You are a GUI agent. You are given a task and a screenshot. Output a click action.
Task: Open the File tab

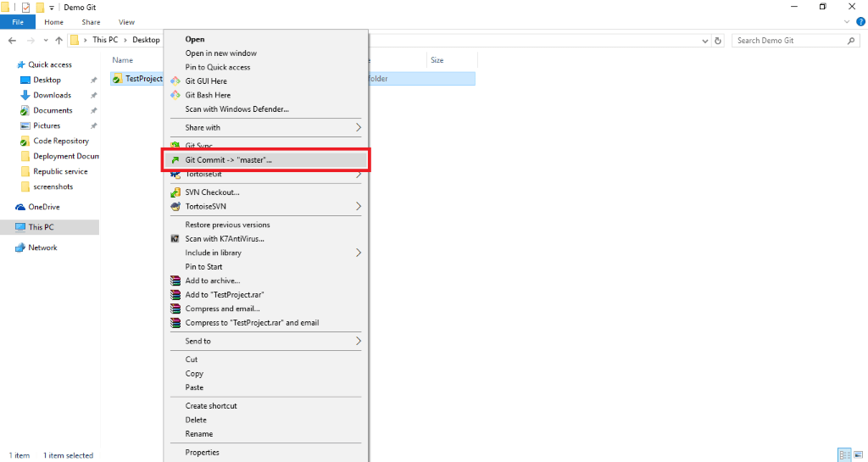(x=18, y=22)
